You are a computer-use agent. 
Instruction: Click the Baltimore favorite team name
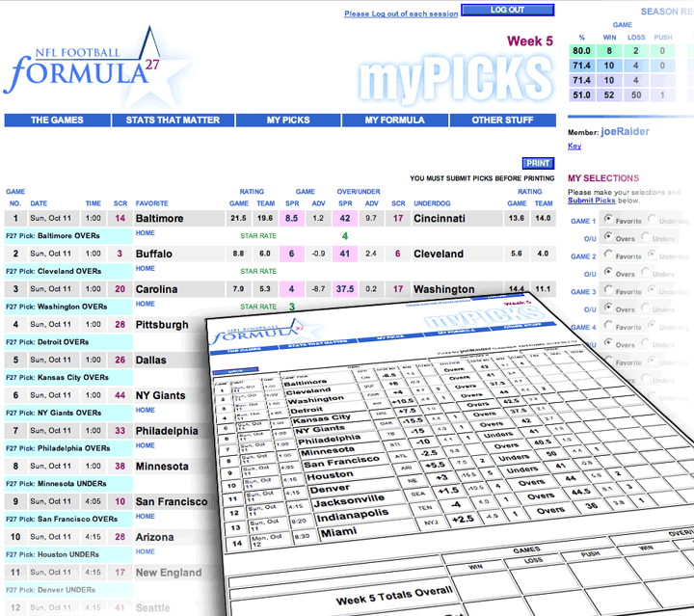click(159, 218)
